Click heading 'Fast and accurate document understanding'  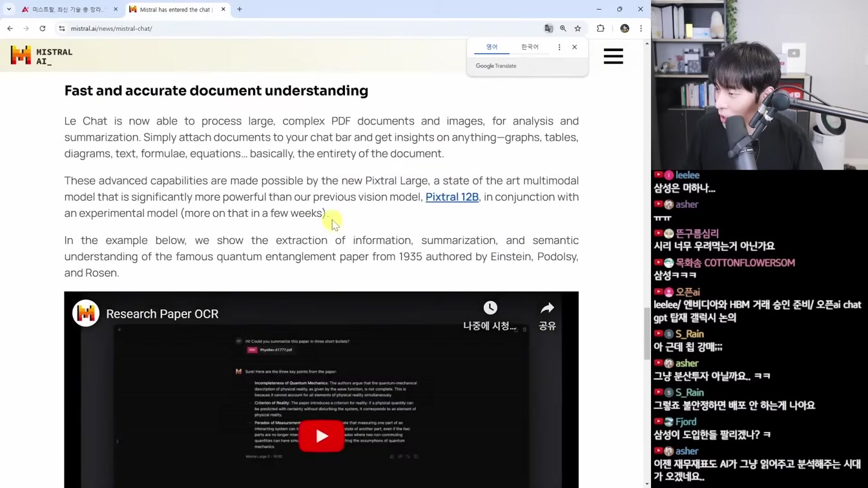216,91
